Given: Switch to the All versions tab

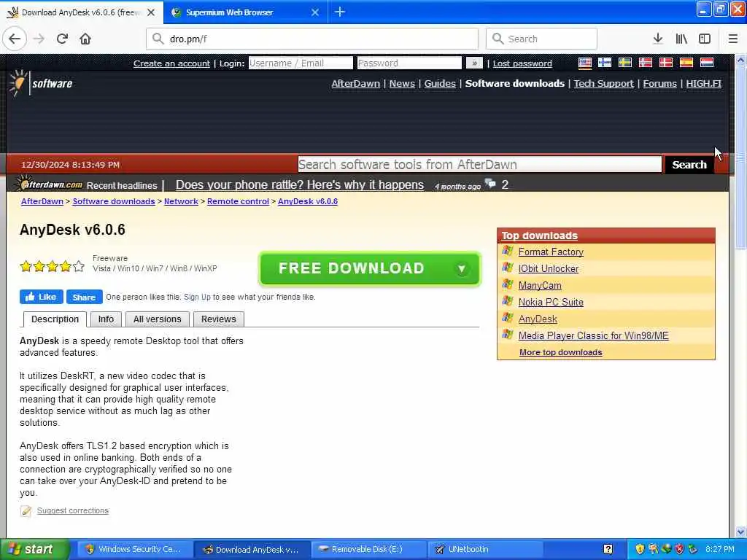Looking at the screenshot, I should coord(158,319).
